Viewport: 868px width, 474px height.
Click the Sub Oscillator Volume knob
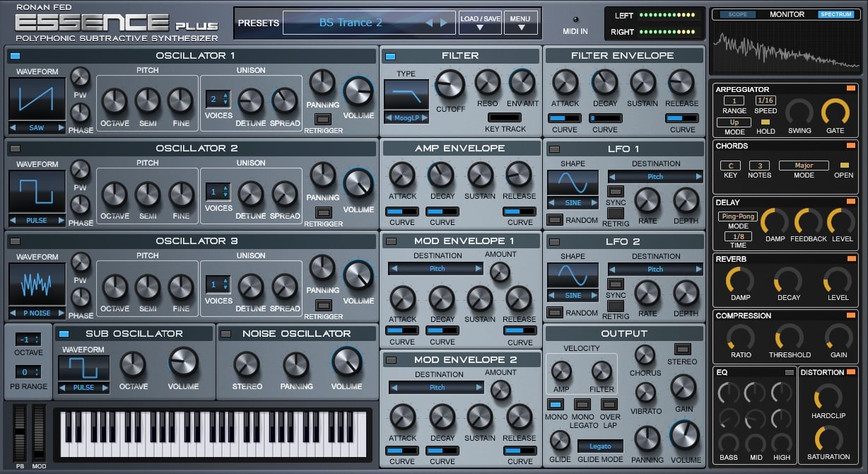(x=183, y=362)
